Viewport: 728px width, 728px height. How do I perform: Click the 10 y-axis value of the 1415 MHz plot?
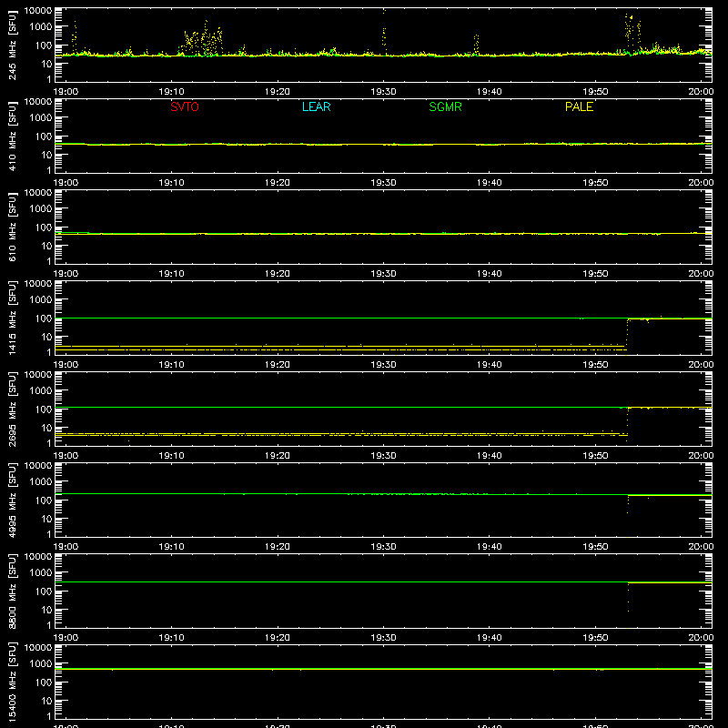click(47, 337)
